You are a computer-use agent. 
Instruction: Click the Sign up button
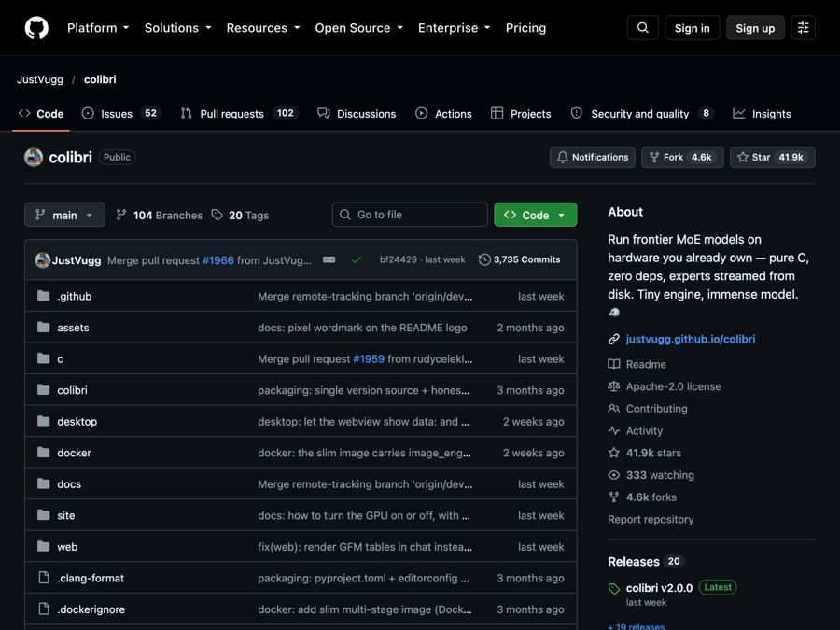pyautogui.click(x=755, y=28)
